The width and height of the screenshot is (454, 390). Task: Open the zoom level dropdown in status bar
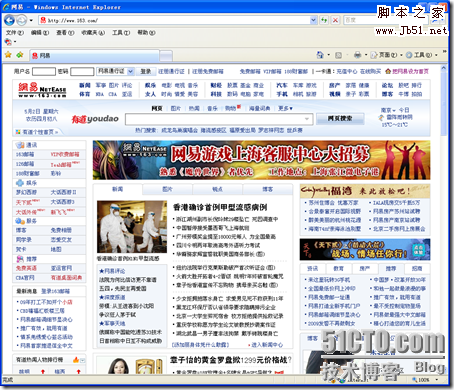point(437,379)
